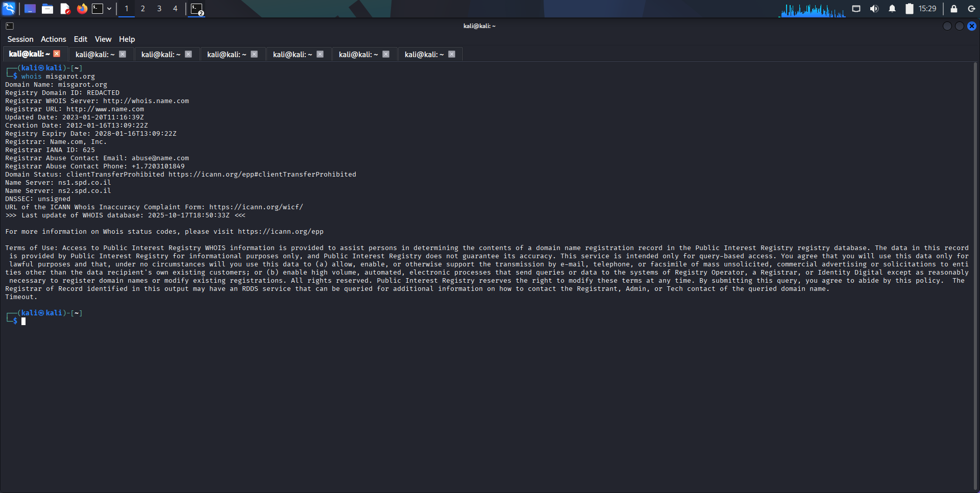Click the 'Registrar: Name.com, Inc.' line
The image size is (980, 493).
click(56, 142)
